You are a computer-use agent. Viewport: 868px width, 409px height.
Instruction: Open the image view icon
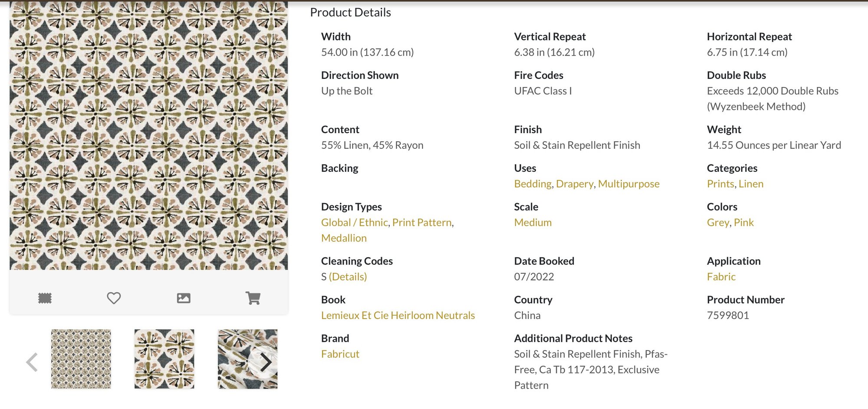184,298
